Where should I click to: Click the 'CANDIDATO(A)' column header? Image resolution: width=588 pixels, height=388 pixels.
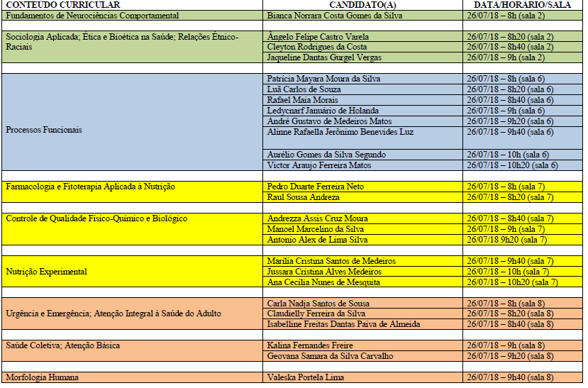pyautogui.click(x=362, y=5)
